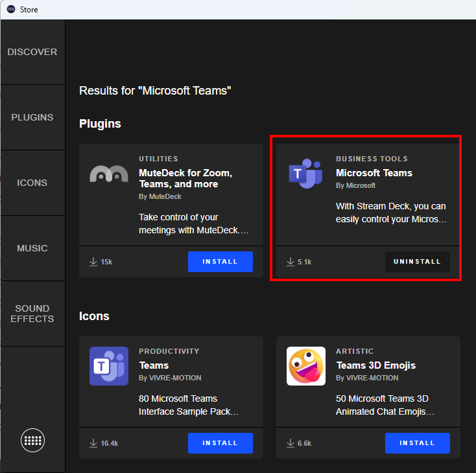Viewport: 476px width, 473px height.
Task: Open the 'Microsoft Teams' plugin title
Action: coord(374,173)
